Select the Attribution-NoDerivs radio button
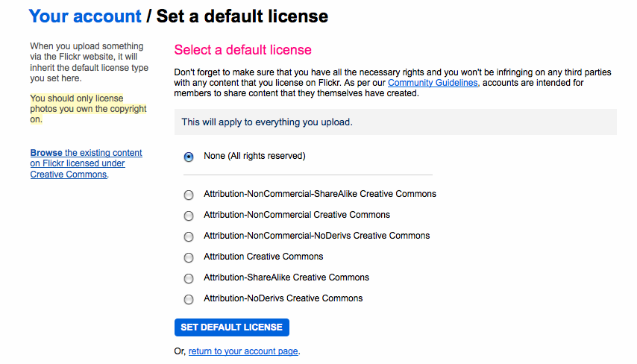This screenshot has height=364, width=637. click(x=189, y=299)
